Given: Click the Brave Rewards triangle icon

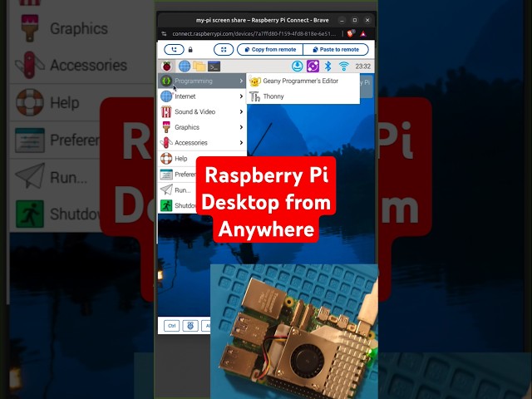Looking at the screenshot, I should [x=363, y=33].
